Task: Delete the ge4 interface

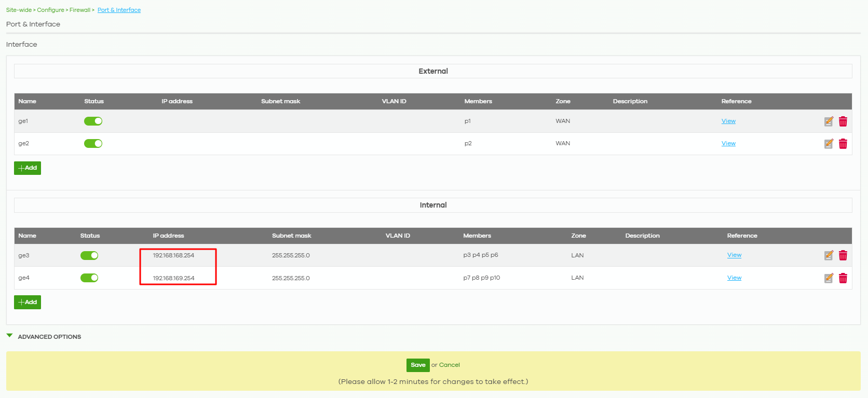Action: [843, 278]
